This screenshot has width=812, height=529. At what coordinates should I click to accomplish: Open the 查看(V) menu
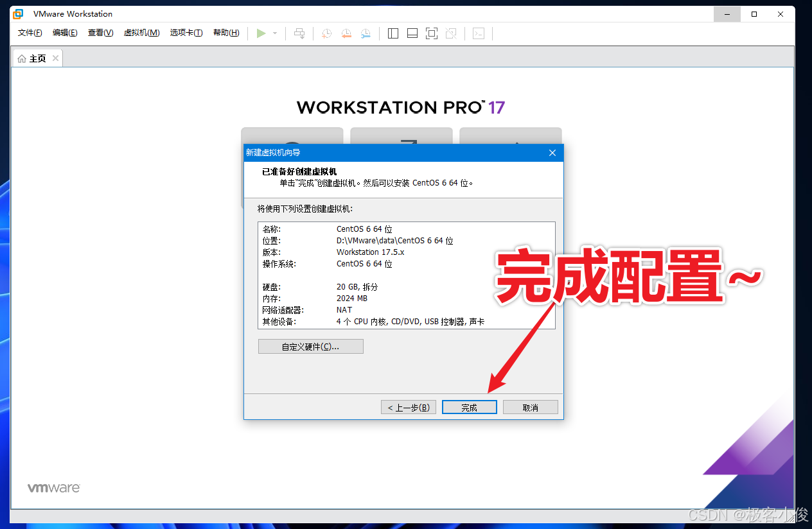[101, 33]
